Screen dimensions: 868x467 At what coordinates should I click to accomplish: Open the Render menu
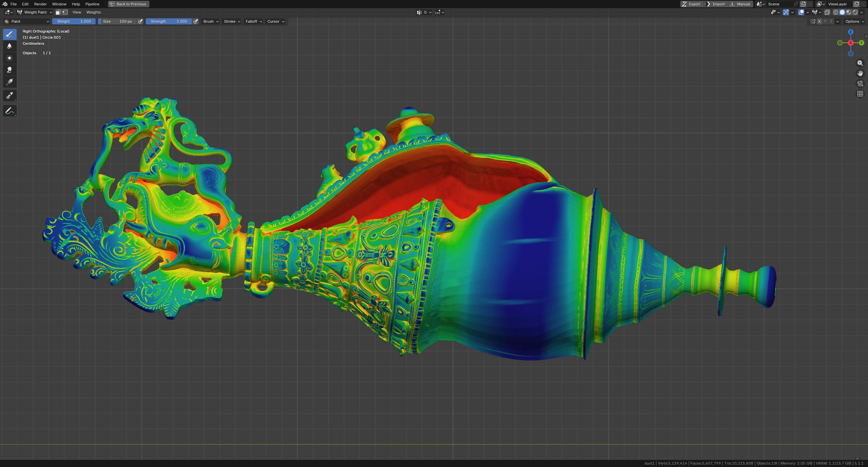click(x=40, y=4)
